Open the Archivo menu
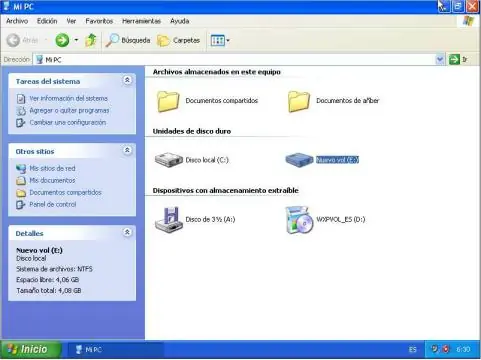This screenshot has height=360, width=481. [17, 21]
